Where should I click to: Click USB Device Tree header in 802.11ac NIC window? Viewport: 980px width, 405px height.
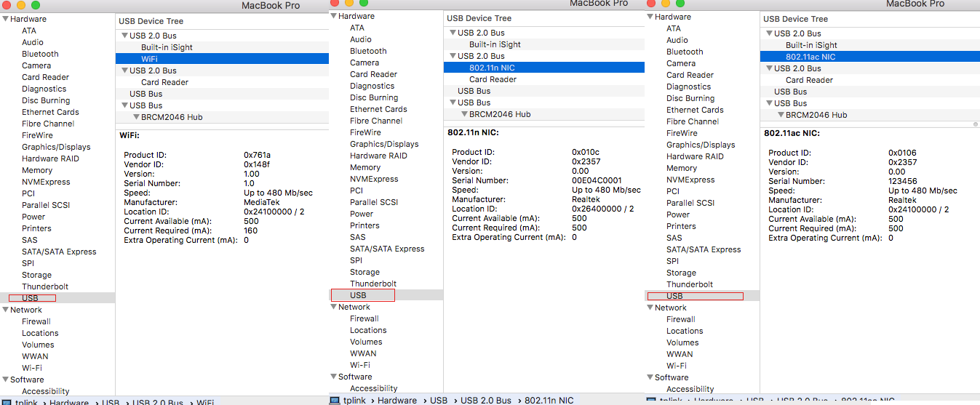click(796, 19)
